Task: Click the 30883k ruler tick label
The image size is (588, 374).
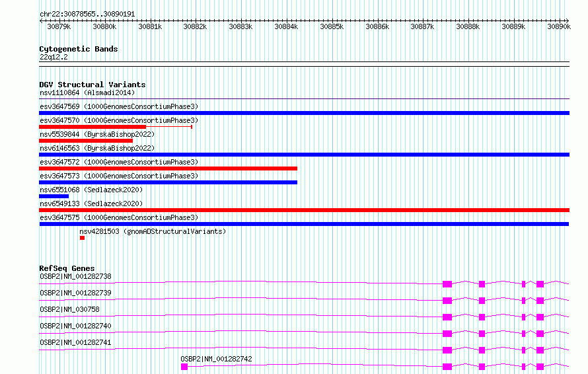Action: (x=240, y=26)
